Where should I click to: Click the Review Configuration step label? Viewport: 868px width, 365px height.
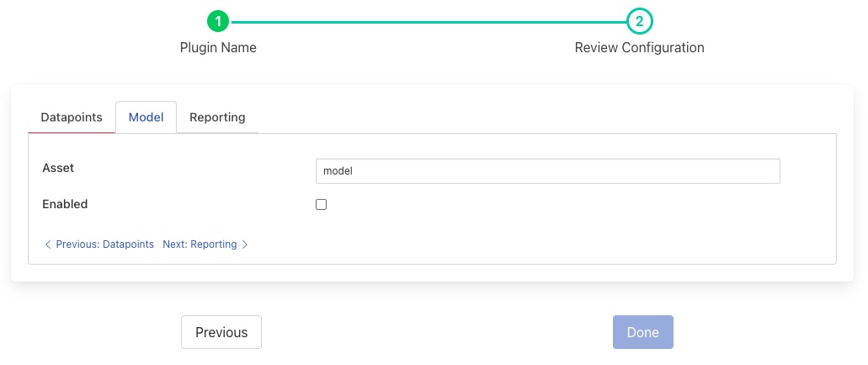point(639,48)
